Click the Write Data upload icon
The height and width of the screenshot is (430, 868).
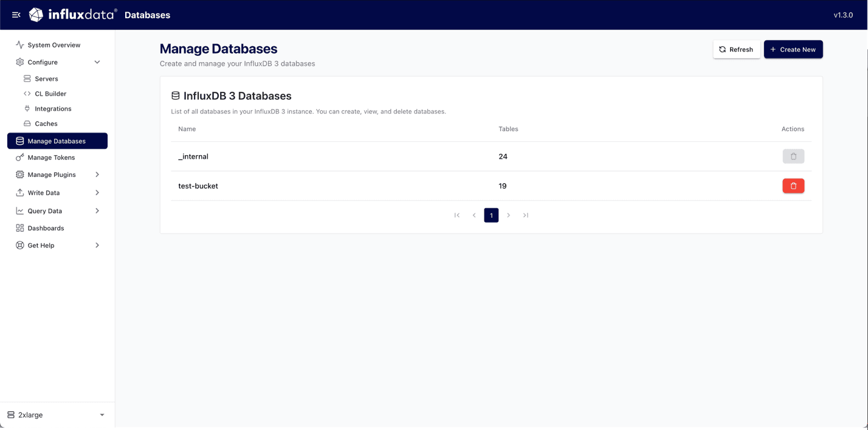point(20,193)
